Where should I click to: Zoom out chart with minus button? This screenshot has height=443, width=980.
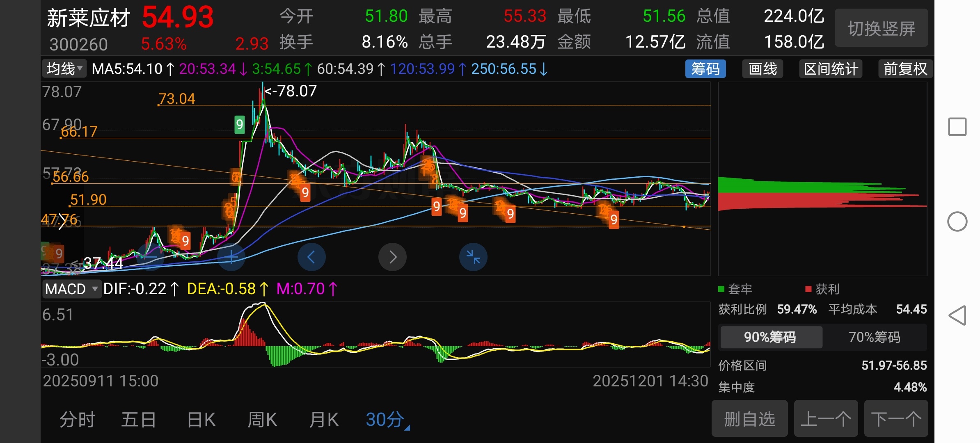[x=151, y=257]
